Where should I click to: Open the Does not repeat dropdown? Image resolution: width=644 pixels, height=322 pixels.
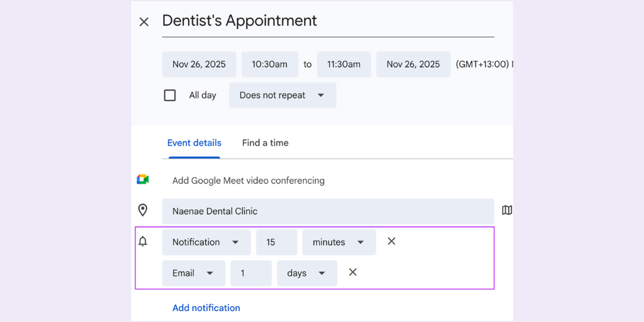point(282,95)
